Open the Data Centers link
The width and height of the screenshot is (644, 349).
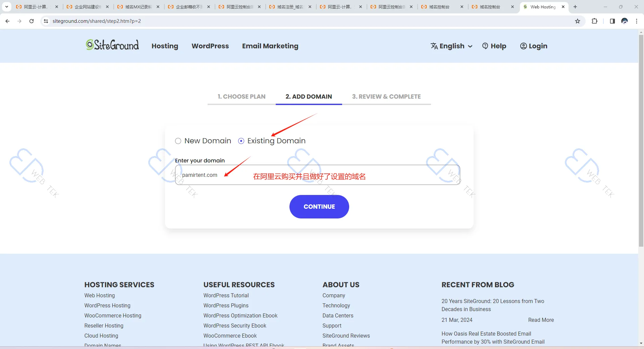tap(338, 316)
